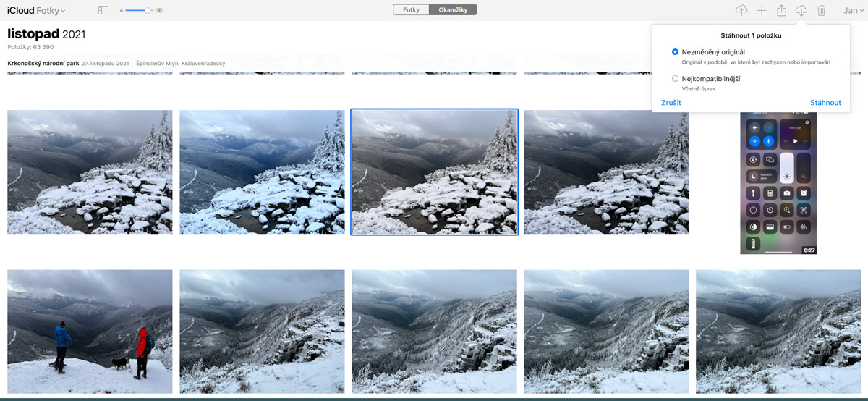Click the small thumbnail icon beside the zoom slider
Screen dimensions: 868x401
[x=121, y=11]
